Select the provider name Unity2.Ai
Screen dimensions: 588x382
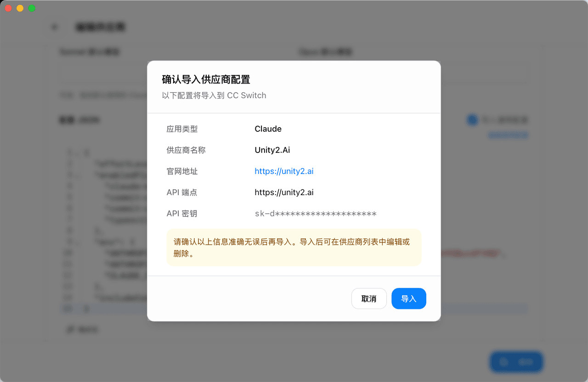272,150
